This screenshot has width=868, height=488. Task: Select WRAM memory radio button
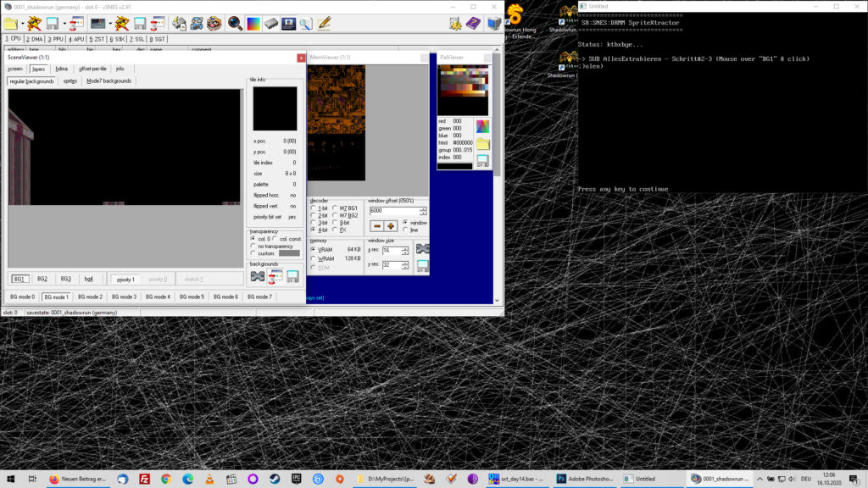point(314,259)
